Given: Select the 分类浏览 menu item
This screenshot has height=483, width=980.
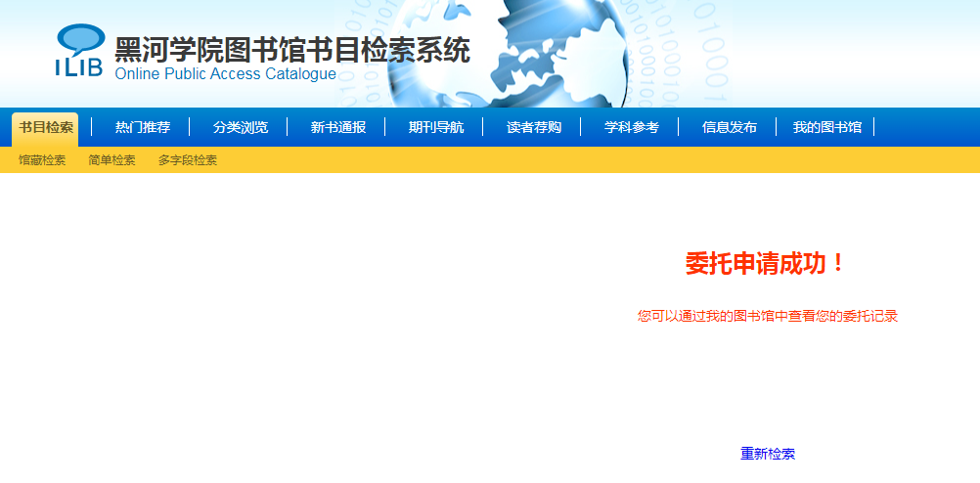Looking at the screenshot, I should point(240,128).
